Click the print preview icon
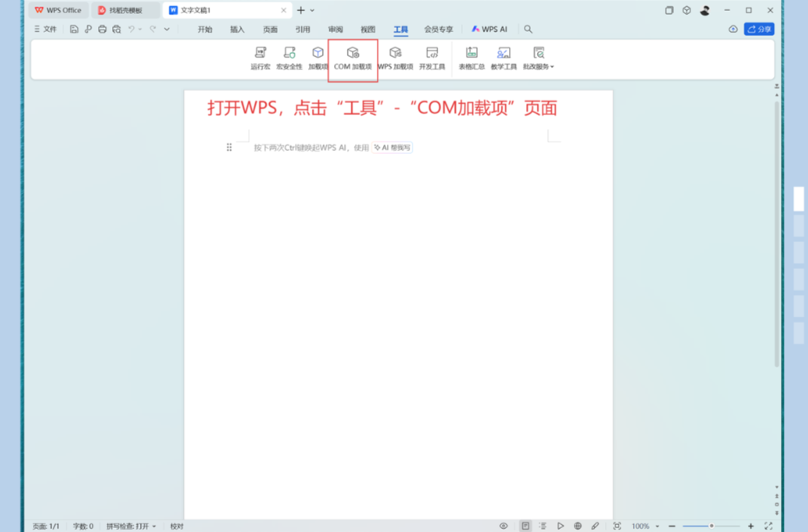 pos(117,30)
